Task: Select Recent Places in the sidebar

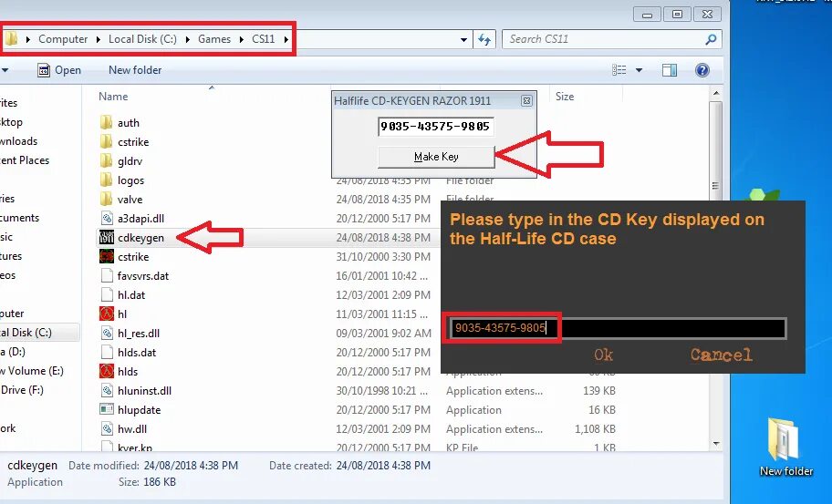Action: coord(25,160)
